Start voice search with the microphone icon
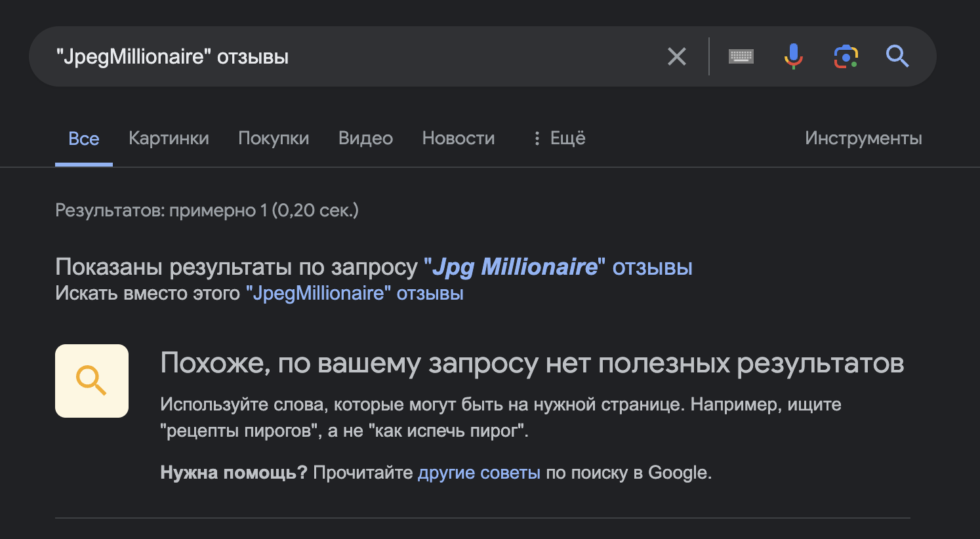 click(793, 56)
